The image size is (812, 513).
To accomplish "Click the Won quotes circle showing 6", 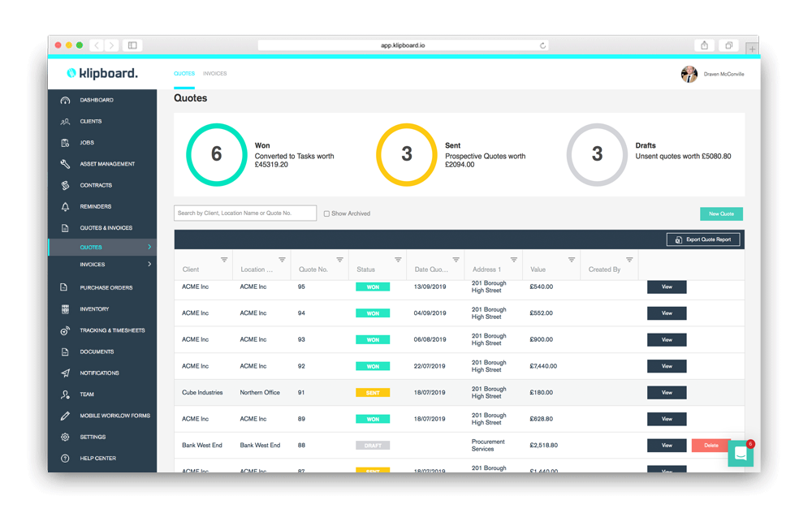I will coord(217,154).
